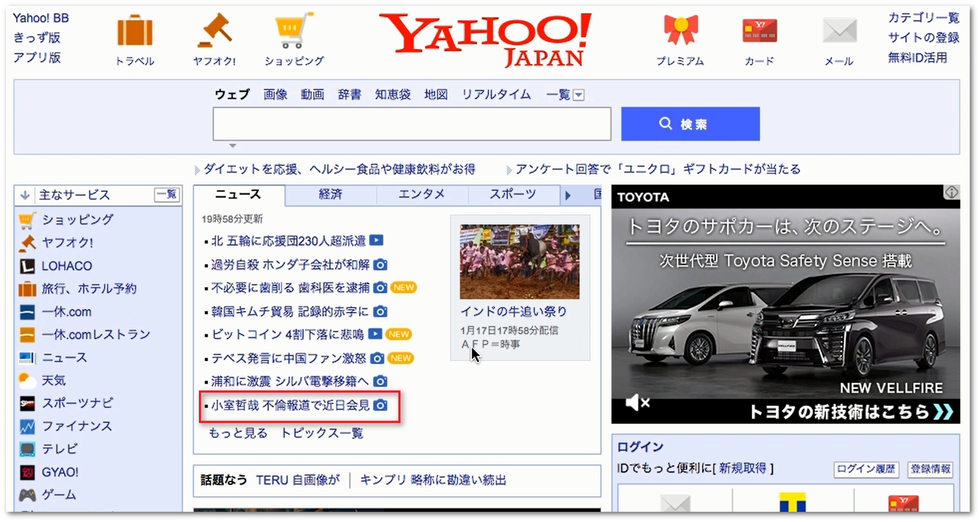Open the インドの牛追い祭り photo thumbnail
The image size is (980, 522).
point(519,261)
